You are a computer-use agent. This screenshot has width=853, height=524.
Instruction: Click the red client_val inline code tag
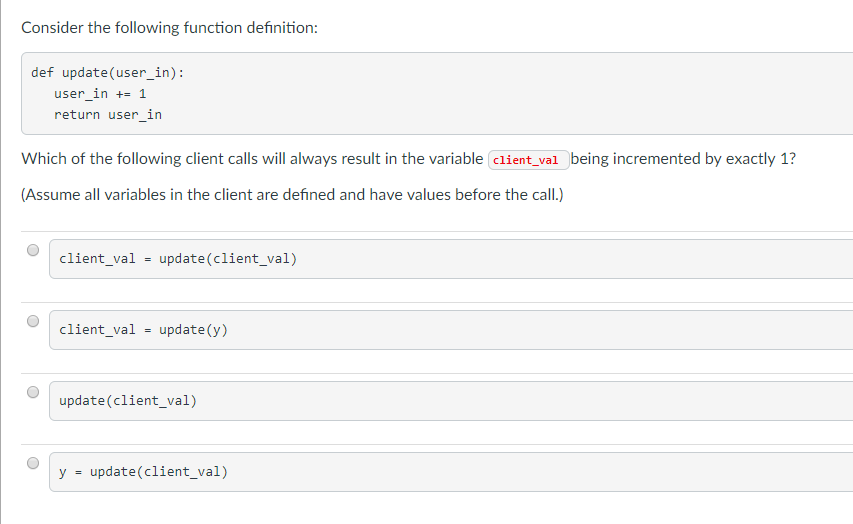pyautogui.click(x=527, y=160)
